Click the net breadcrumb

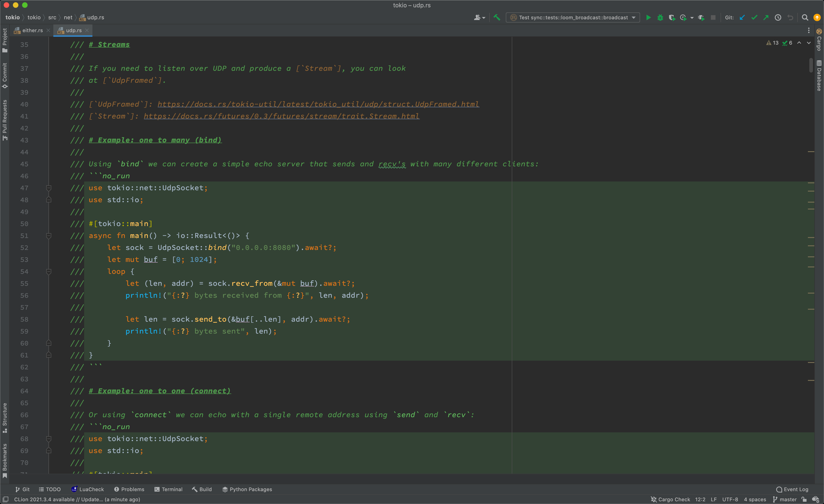[x=68, y=17]
